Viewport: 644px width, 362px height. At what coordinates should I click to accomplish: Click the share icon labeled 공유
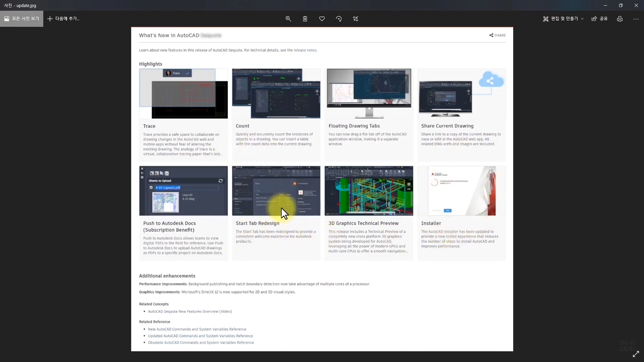pyautogui.click(x=599, y=19)
